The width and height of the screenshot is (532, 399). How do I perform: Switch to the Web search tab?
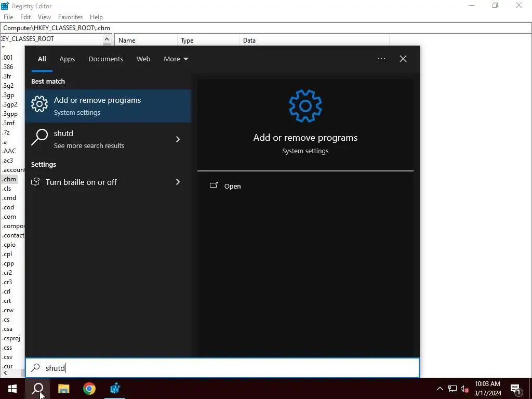pos(143,59)
